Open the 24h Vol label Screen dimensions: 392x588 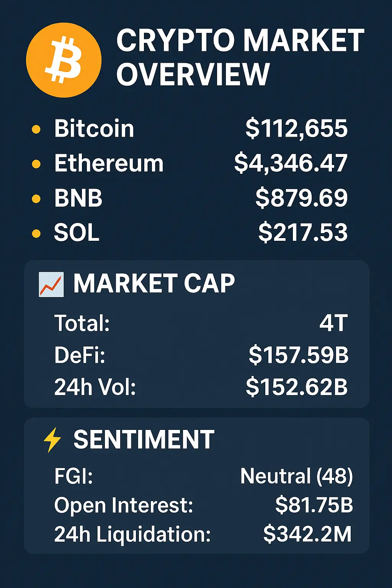[x=95, y=387]
